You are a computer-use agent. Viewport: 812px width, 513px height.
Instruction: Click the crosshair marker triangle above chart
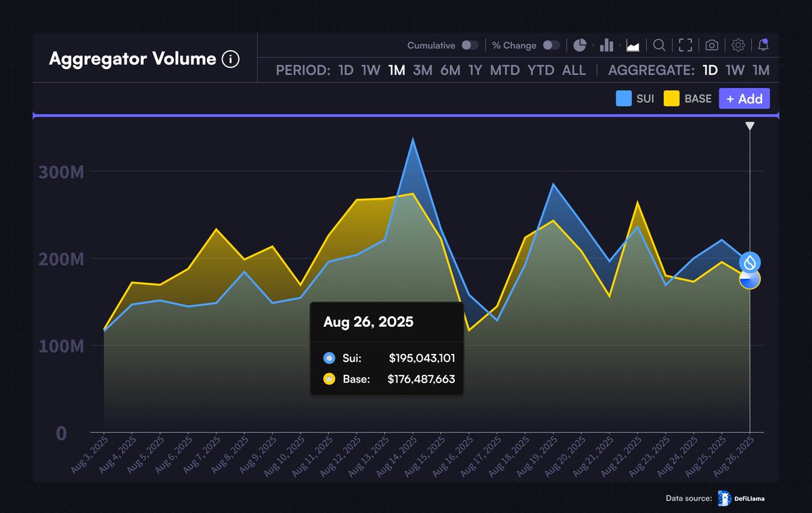coord(750,126)
